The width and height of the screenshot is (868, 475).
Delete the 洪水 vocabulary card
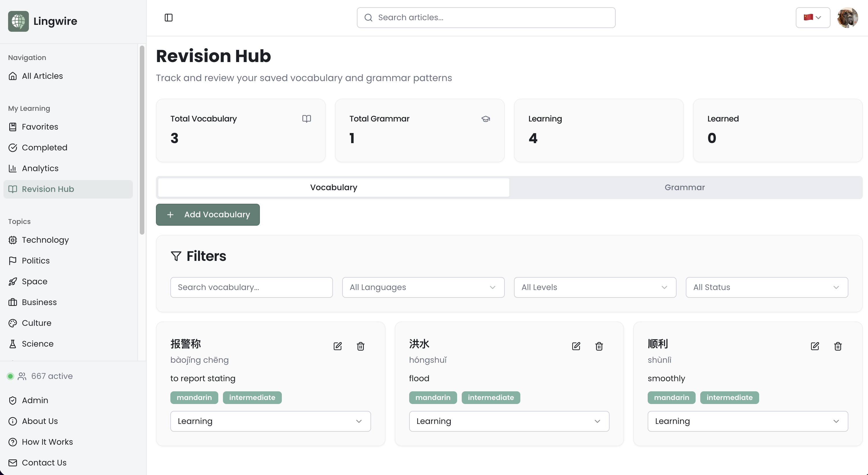pos(599,346)
